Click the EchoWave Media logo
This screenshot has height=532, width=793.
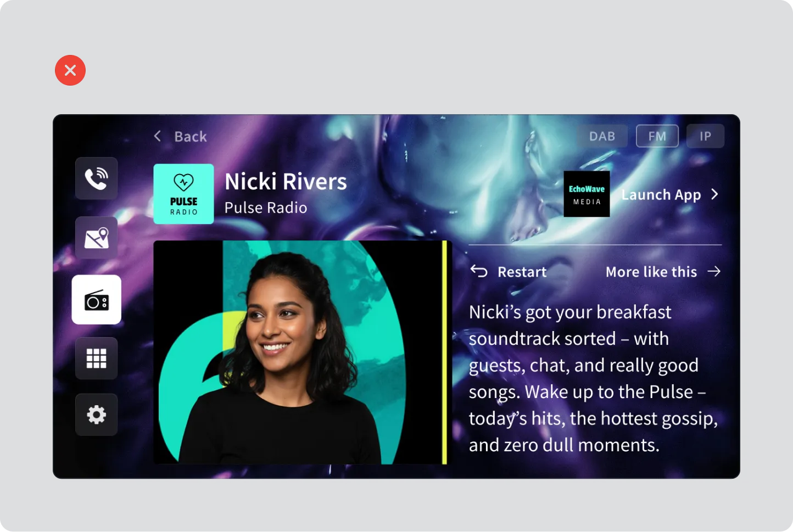click(587, 194)
